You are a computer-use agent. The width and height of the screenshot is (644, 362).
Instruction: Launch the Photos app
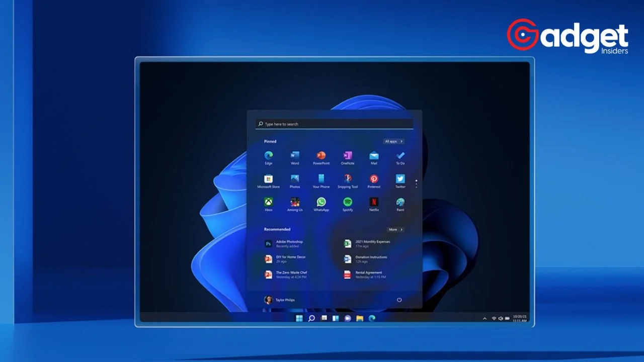295,182
